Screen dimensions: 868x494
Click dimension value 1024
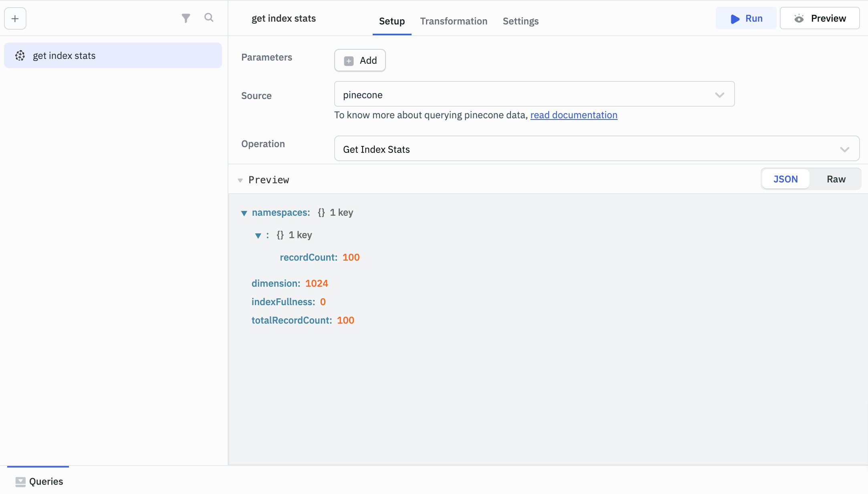pyautogui.click(x=317, y=283)
